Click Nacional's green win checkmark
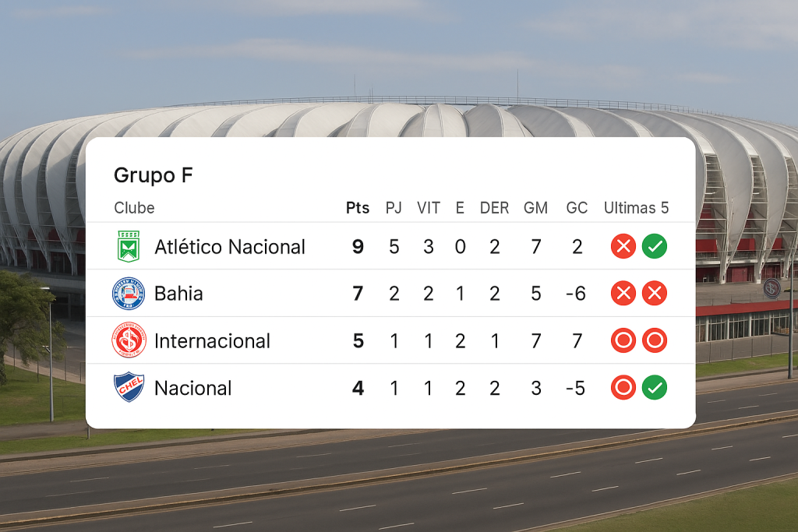The width and height of the screenshot is (798, 532). [655, 388]
